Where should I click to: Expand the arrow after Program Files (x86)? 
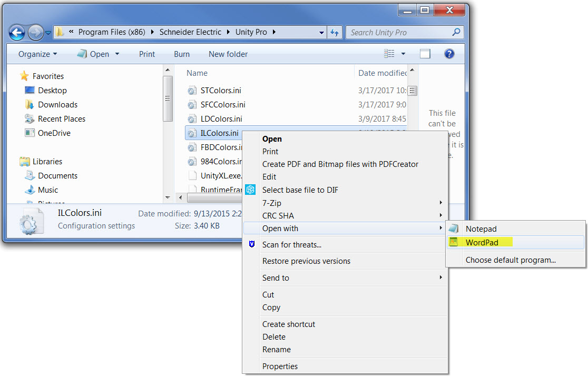(152, 32)
